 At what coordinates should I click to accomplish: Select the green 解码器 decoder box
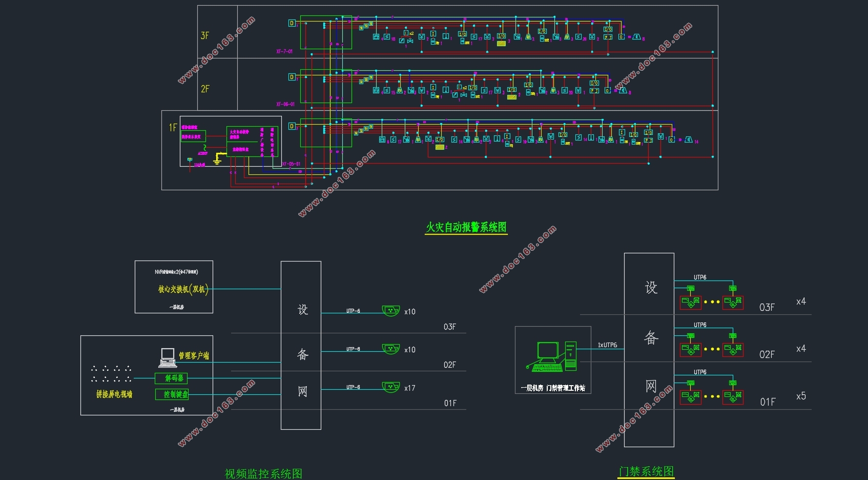click(171, 378)
